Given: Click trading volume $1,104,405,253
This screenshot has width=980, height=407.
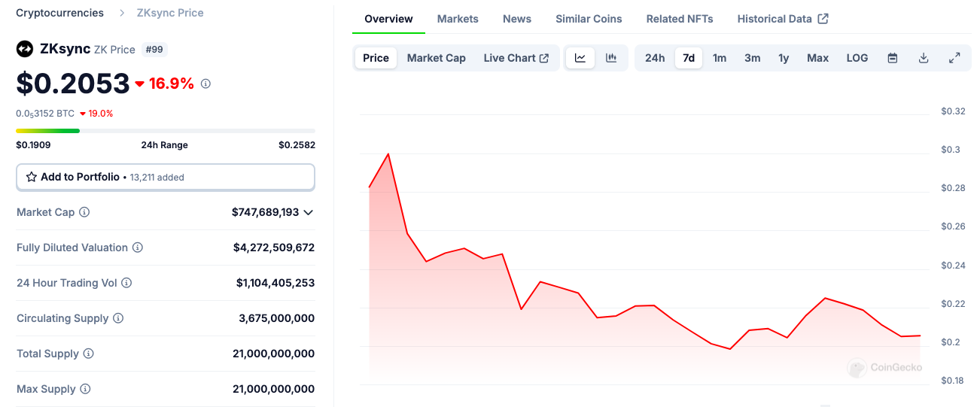Looking at the screenshot, I should [x=275, y=283].
